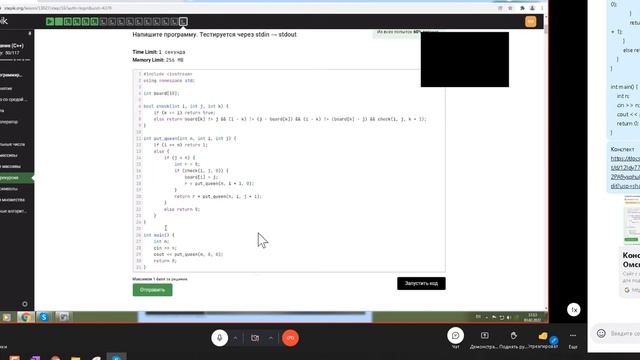This screenshot has height=360, width=640.
Task: Open the link preview thumbnail in chat
Action: 631,219
